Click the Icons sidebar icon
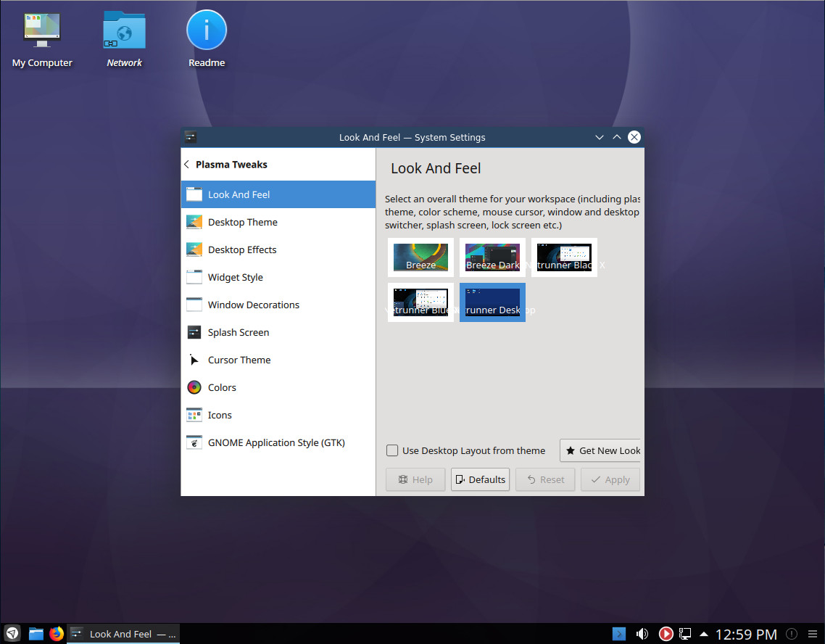Image resolution: width=825 pixels, height=644 pixels. click(x=194, y=415)
